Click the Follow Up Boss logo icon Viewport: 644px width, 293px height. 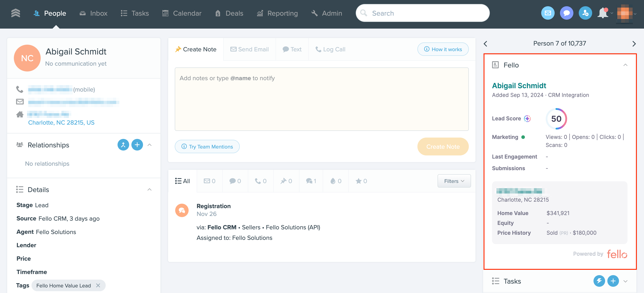pyautogui.click(x=15, y=13)
